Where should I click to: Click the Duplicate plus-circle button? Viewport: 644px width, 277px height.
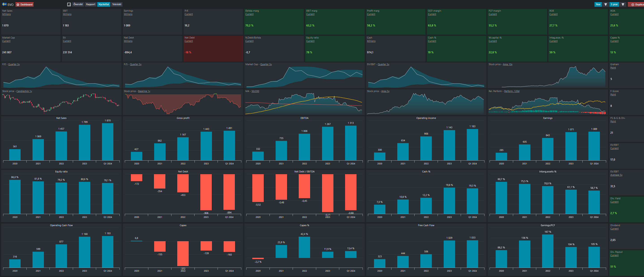tap(636, 4)
